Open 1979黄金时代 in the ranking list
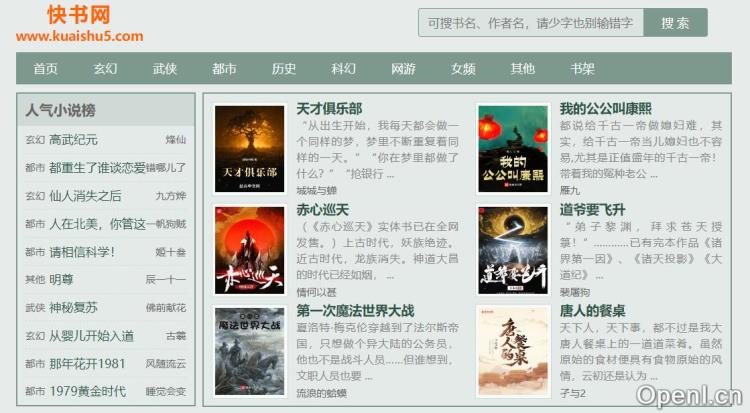The image size is (750, 413). coord(88,391)
